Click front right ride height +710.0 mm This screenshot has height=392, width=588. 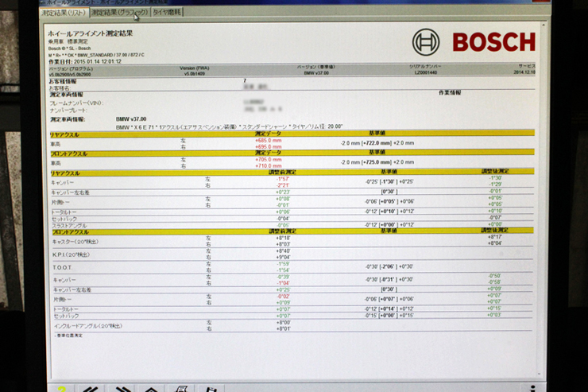coord(268,166)
